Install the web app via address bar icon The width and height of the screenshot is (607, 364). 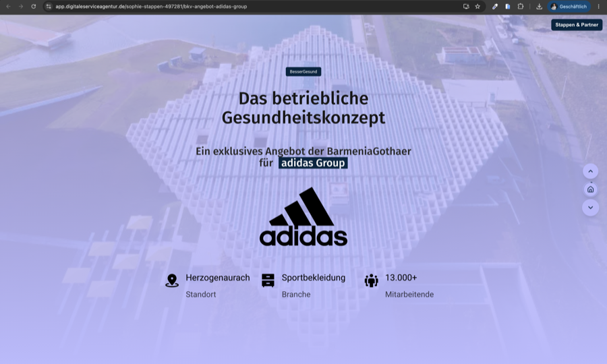466,7
